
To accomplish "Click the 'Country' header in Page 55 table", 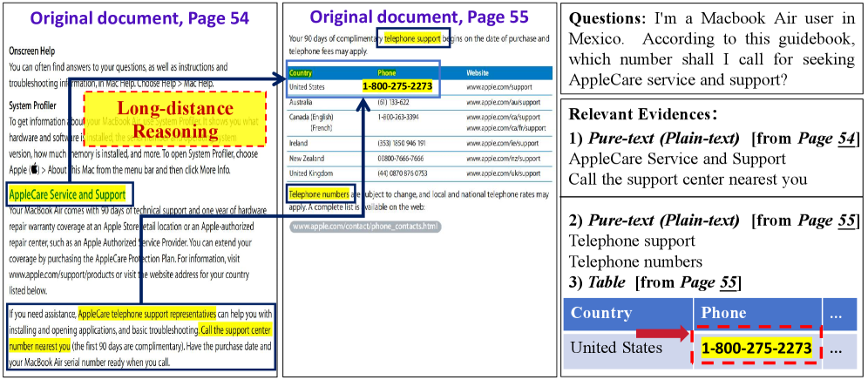I will pos(301,72).
